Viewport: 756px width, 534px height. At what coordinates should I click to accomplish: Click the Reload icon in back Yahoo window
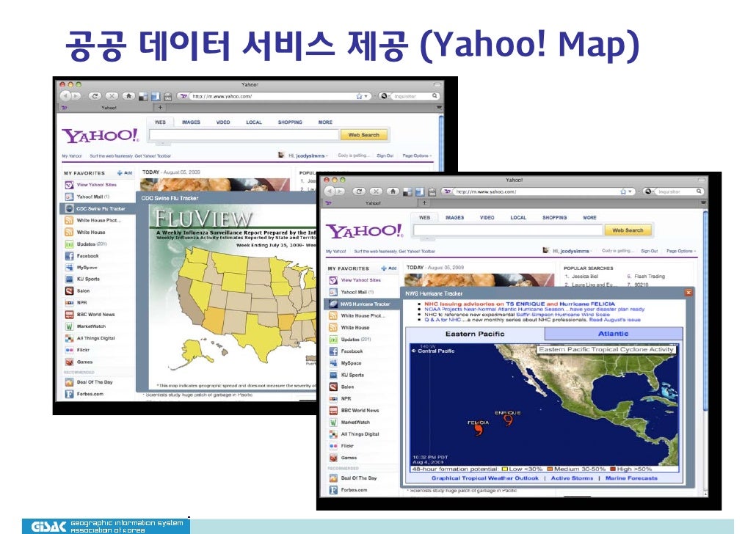[95, 96]
